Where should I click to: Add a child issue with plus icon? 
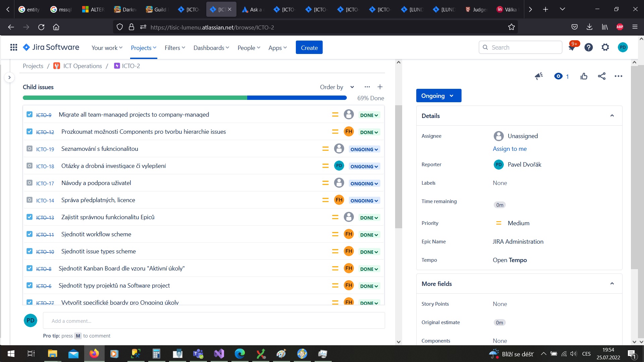pos(380,87)
